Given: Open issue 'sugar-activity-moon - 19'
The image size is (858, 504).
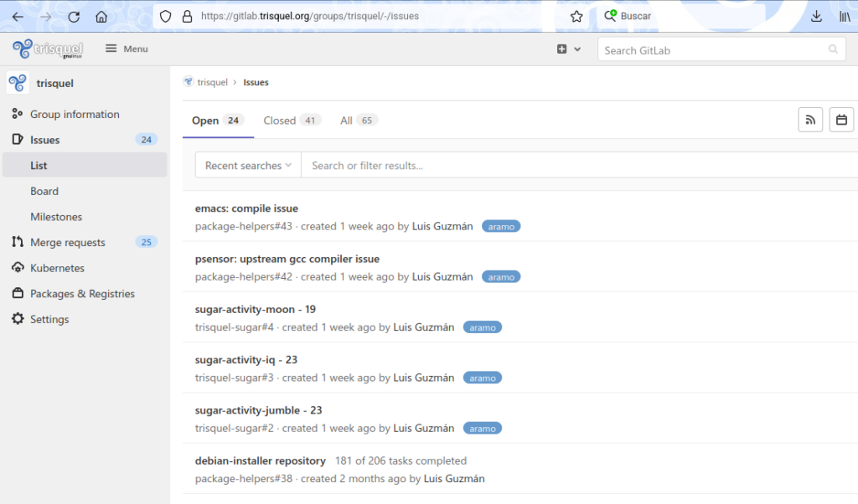Looking at the screenshot, I should 255,310.
